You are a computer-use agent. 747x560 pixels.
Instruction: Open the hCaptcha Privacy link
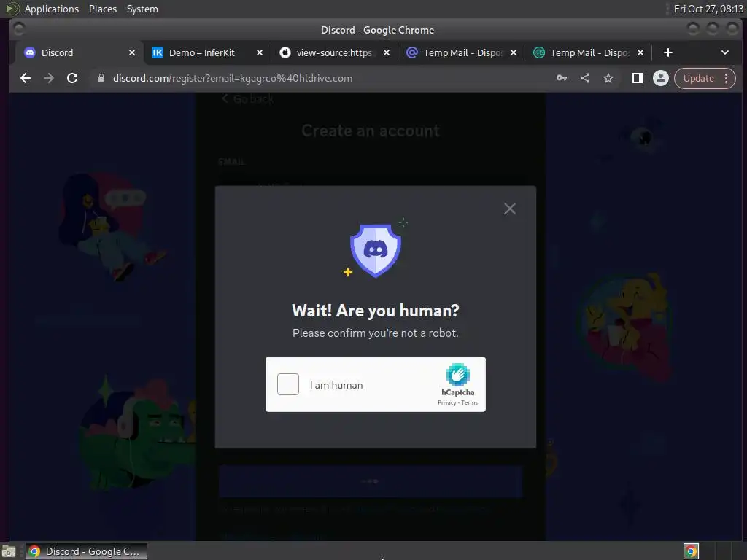click(447, 402)
